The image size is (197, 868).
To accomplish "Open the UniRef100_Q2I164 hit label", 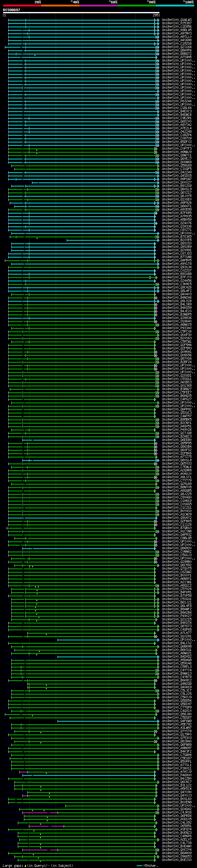I will 177,47.
